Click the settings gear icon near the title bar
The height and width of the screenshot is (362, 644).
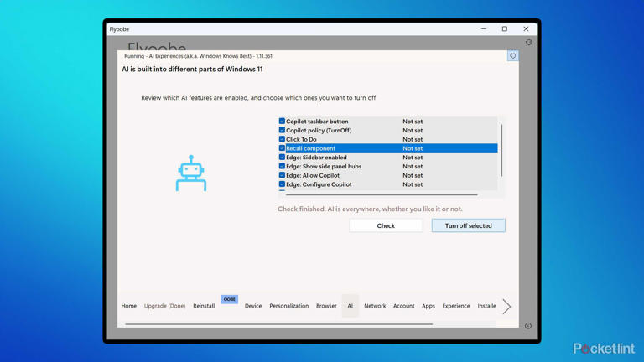click(528, 42)
